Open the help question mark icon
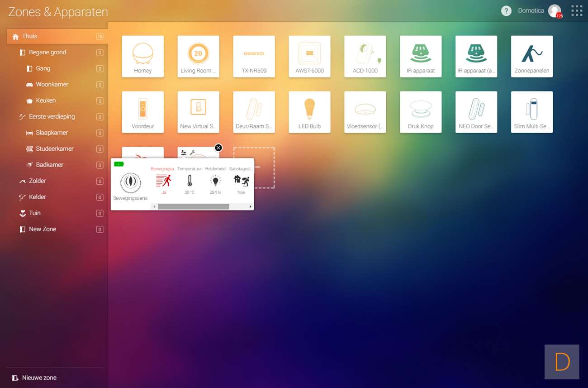Screen dimensions: 588x388 click(506, 11)
